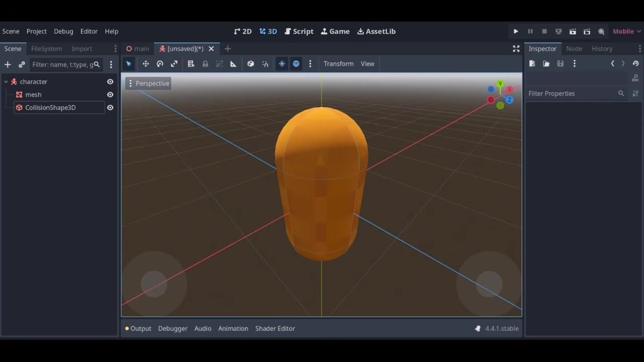644x362 pixels.
Task: Run the project with play button
Action: [x=516, y=31]
